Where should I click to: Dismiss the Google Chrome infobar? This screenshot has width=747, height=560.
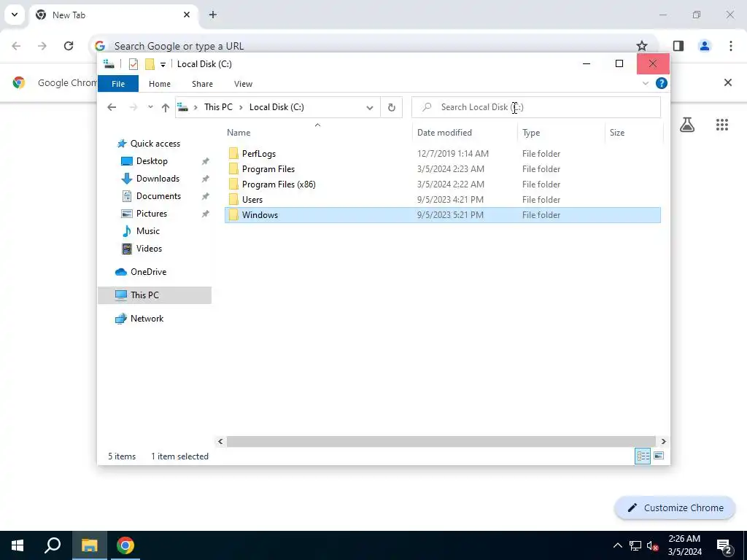pos(728,82)
